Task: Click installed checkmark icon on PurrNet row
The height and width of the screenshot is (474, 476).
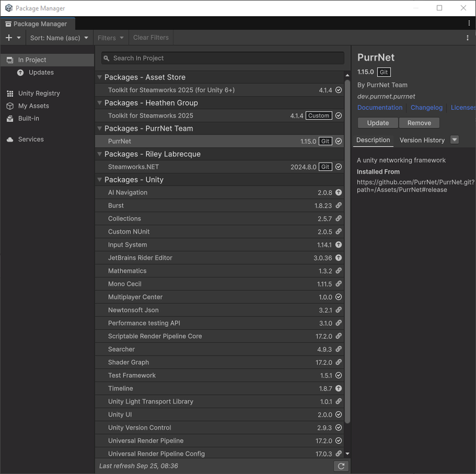Action: (338, 141)
